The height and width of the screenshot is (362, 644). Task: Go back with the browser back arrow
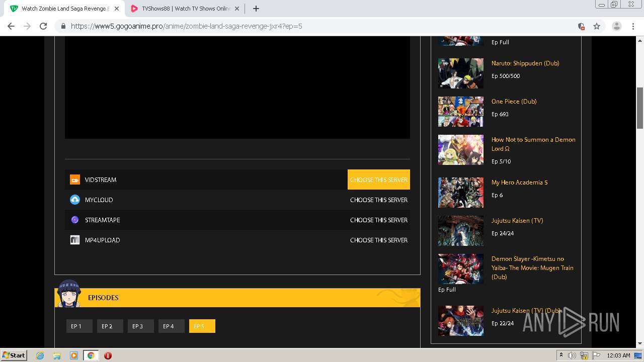click(x=11, y=26)
